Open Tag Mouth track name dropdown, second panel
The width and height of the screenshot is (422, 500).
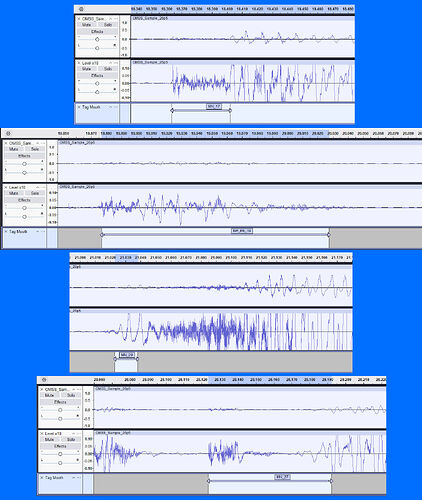tap(18, 231)
